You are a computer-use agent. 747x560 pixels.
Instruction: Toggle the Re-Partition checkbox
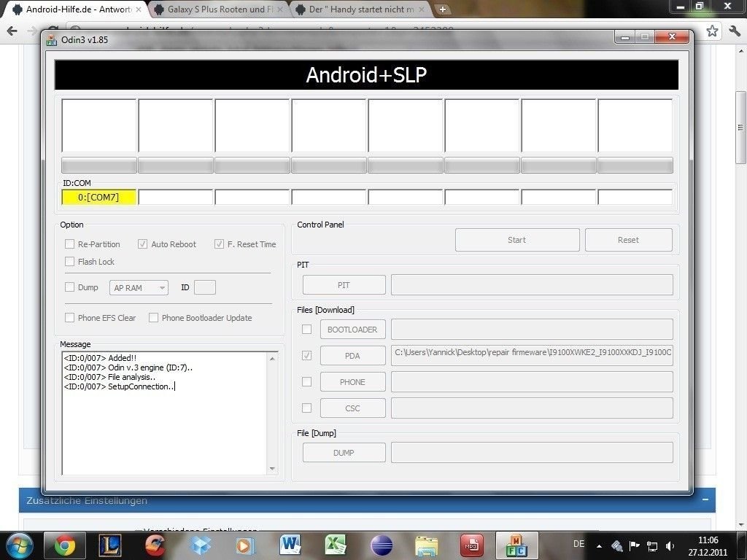click(69, 244)
